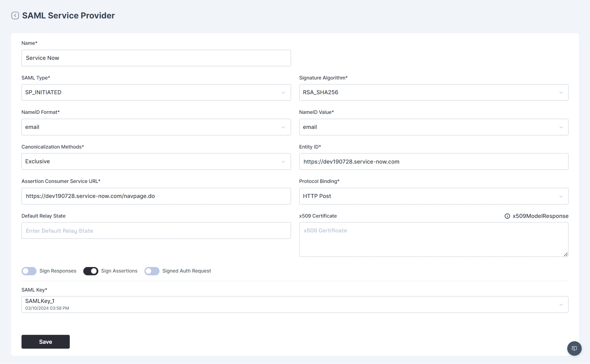
Task: Focus the Entity ID input field
Action: point(433,161)
